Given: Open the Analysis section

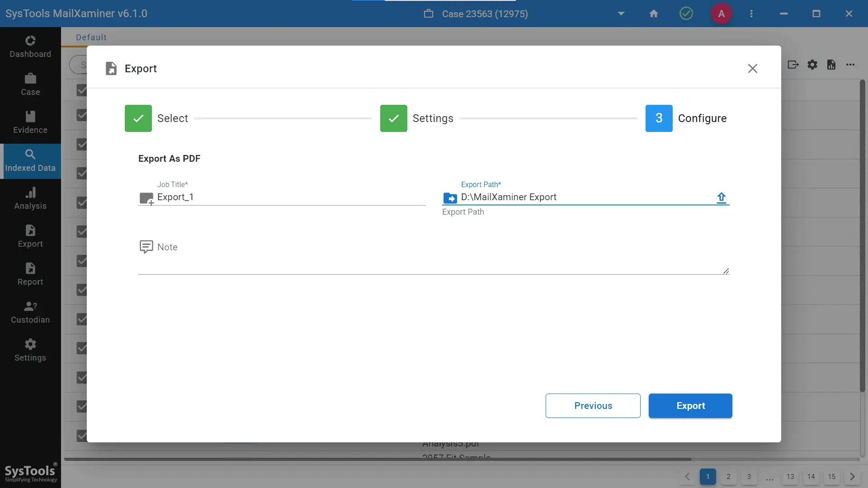Looking at the screenshot, I should pos(30,198).
